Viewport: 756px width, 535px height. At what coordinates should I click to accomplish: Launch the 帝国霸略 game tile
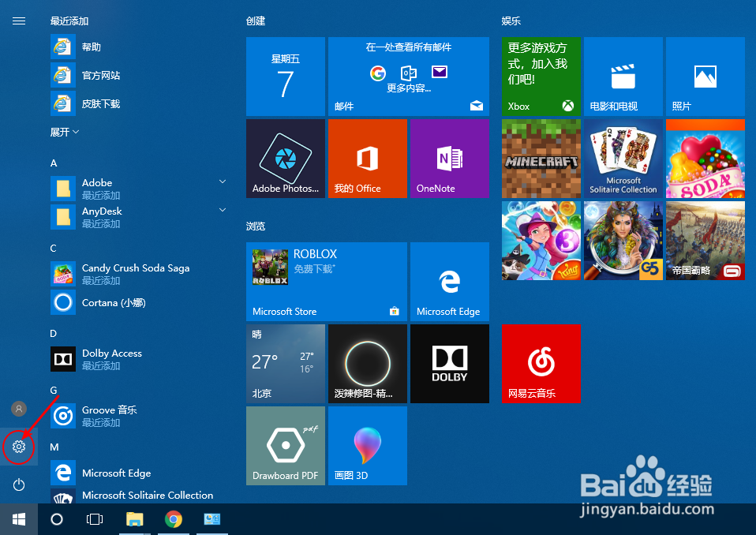click(x=705, y=241)
